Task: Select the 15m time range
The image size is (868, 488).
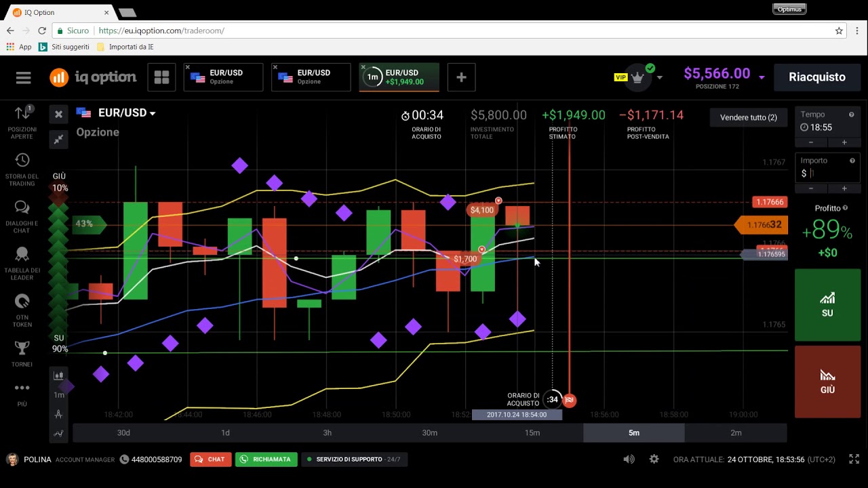Action: pos(532,432)
